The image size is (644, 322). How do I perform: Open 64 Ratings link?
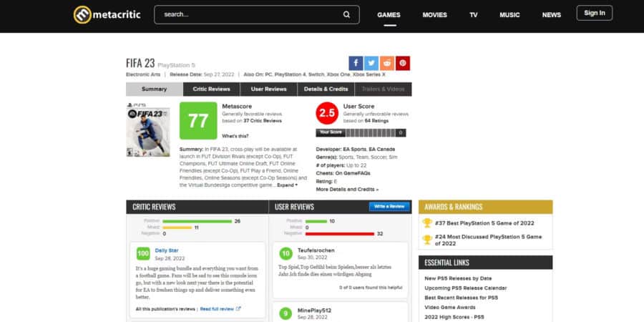(376, 121)
